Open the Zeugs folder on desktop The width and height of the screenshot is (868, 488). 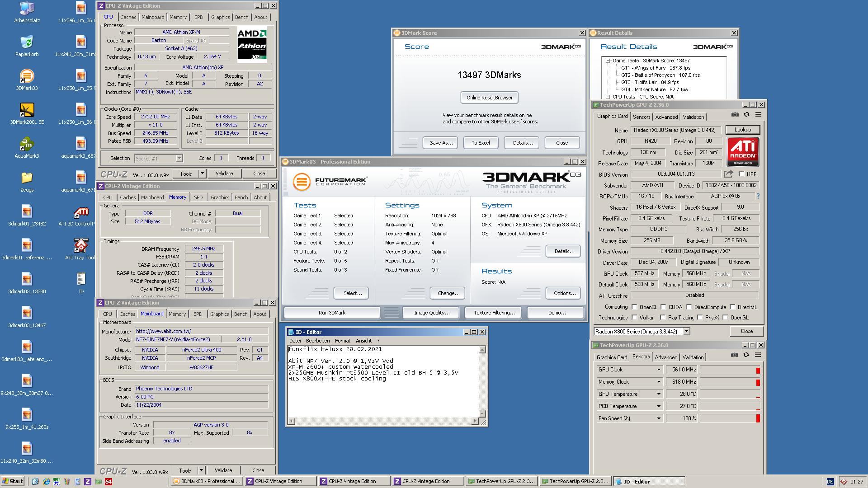point(27,182)
